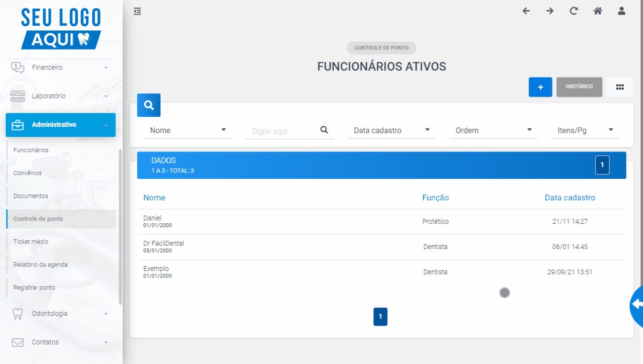643x364 pixels.
Task: Add new entry with the plus button
Action: pos(541,87)
